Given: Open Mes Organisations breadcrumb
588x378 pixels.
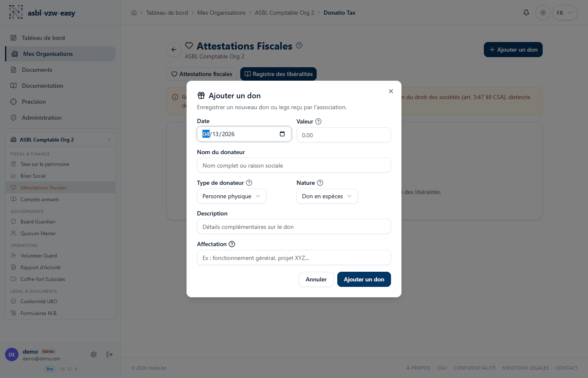Looking at the screenshot, I should pyautogui.click(x=221, y=13).
